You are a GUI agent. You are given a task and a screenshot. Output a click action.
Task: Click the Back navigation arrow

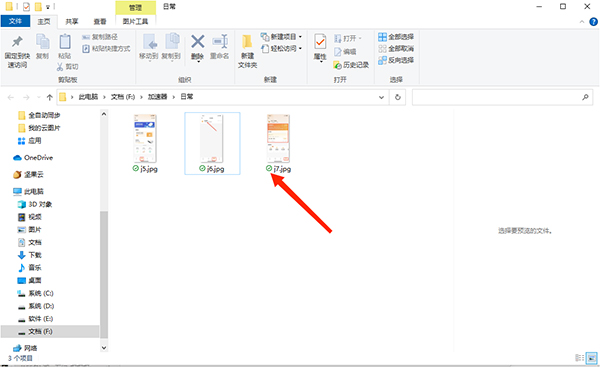tap(11, 97)
